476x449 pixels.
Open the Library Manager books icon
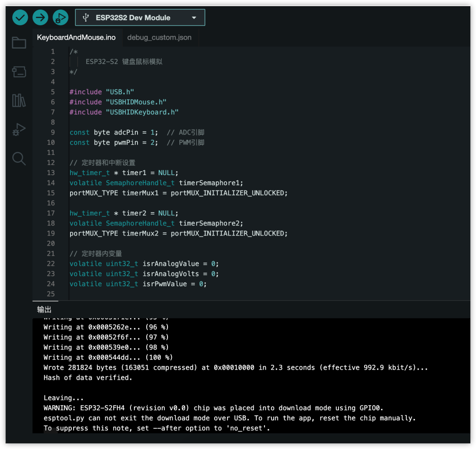[x=19, y=100]
